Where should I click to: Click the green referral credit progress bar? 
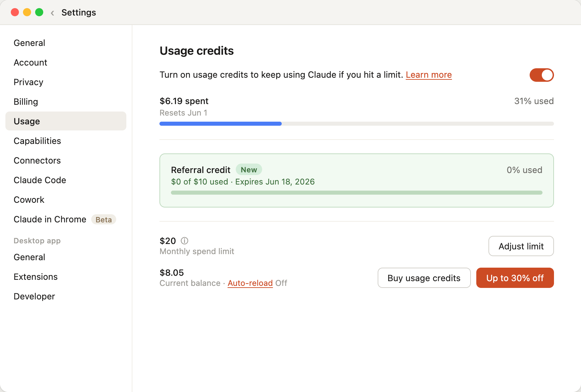[x=357, y=193]
